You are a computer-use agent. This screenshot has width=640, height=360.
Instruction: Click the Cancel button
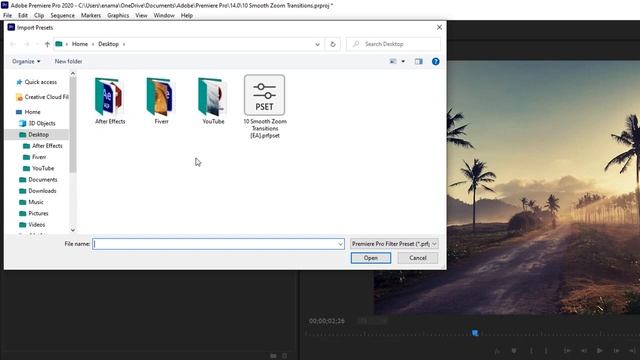coord(418,258)
